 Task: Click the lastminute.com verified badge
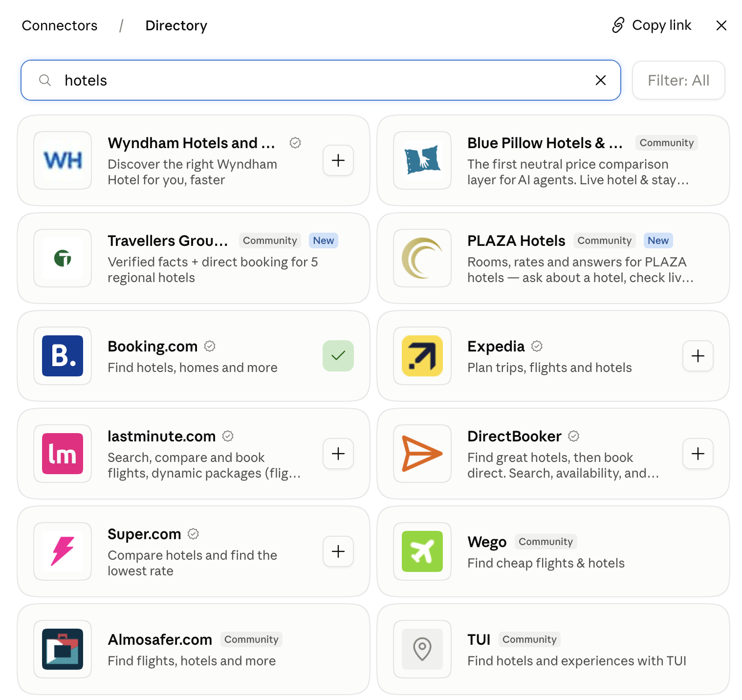(228, 436)
